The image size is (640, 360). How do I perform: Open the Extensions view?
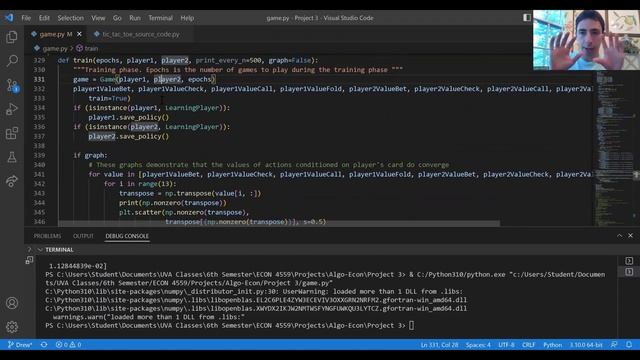[x=12, y=133]
